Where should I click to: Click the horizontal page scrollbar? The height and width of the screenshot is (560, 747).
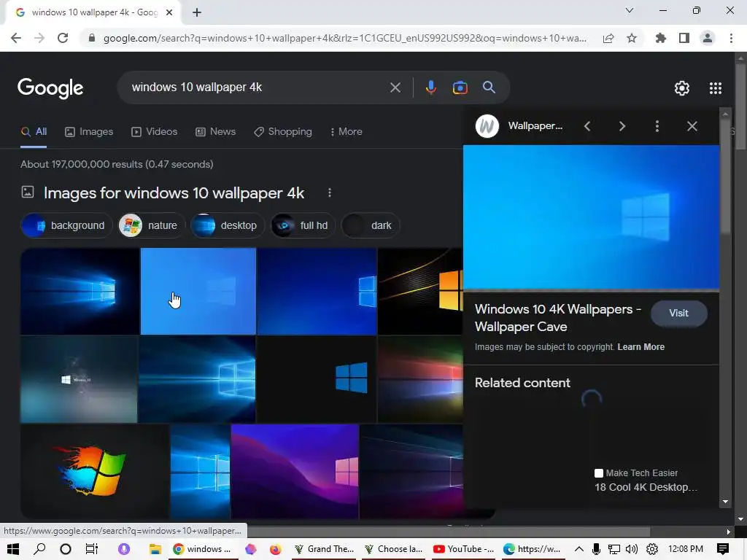pyautogui.click(x=449, y=532)
